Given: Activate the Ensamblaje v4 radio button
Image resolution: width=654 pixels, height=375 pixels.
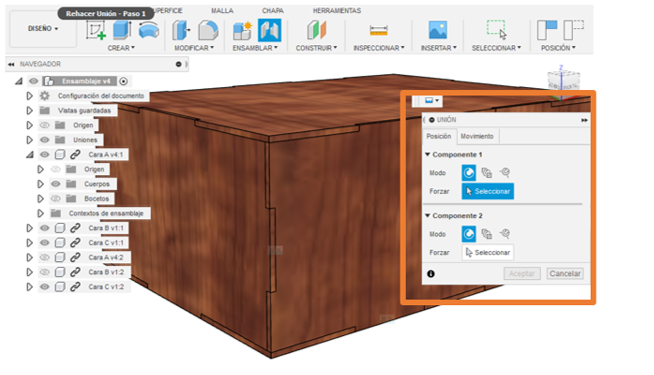Looking at the screenshot, I should [x=123, y=81].
